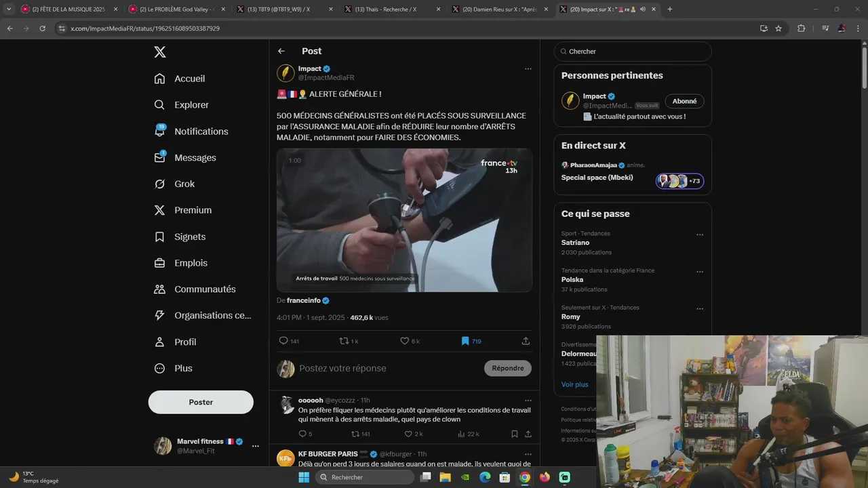Viewport: 868px width, 488px height.
Task: Open Marvel fitness account menu
Action: [x=256, y=446]
